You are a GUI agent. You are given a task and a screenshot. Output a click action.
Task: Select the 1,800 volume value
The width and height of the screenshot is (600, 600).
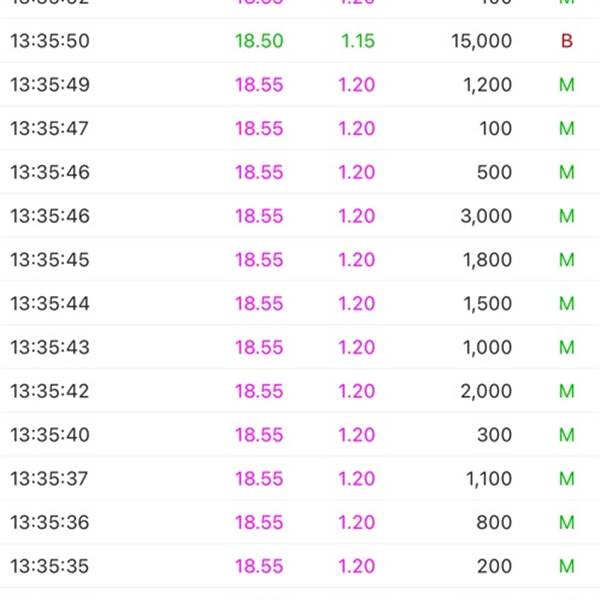pyautogui.click(x=487, y=260)
